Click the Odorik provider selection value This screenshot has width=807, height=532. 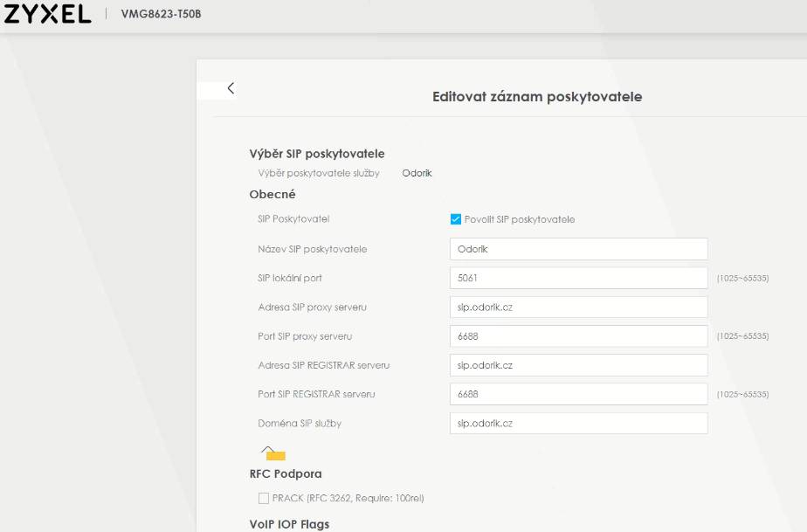pyautogui.click(x=417, y=173)
